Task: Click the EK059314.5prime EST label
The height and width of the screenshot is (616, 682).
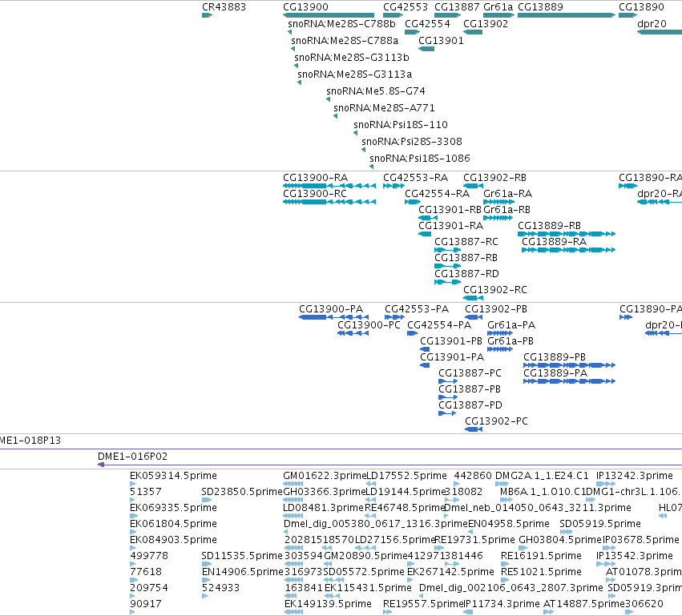Action: [x=173, y=476]
